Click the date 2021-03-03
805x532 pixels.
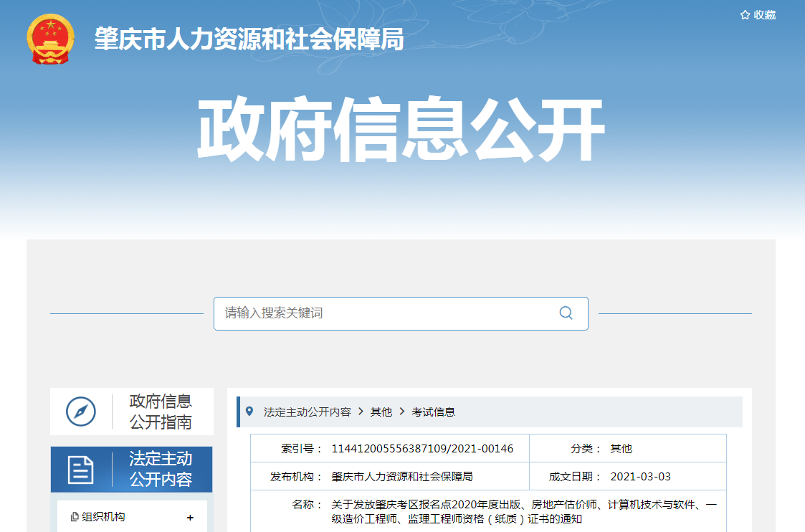[x=641, y=477]
